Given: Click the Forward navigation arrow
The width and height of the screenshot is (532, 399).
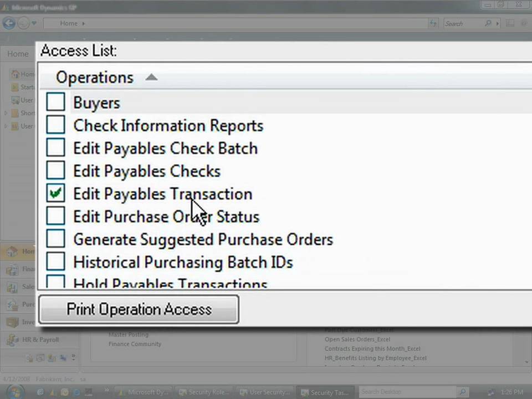Looking at the screenshot, I should (23, 23).
